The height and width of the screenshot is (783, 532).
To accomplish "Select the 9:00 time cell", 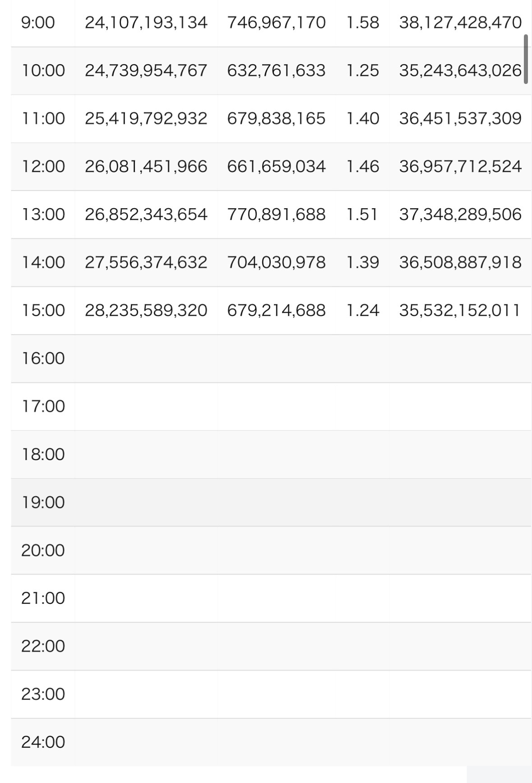I will pyautogui.click(x=38, y=23).
